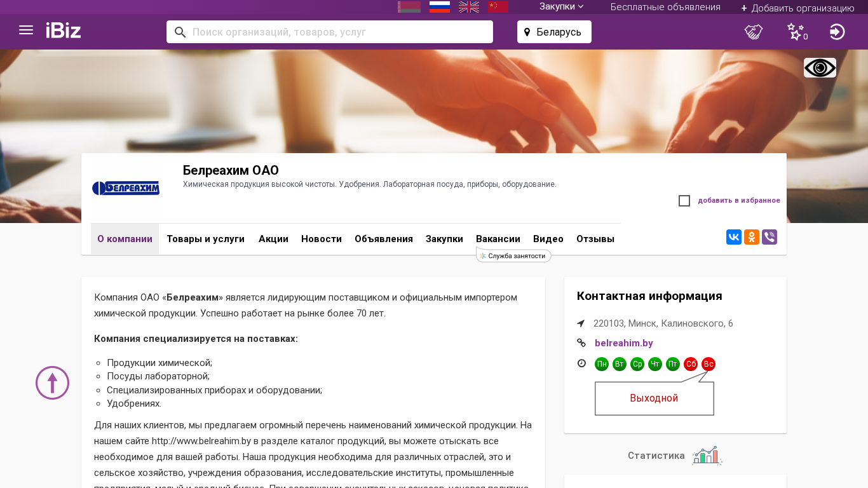This screenshot has width=868, height=488.
Task: Toggle the eye accessibility view icon
Action: [820, 67]
